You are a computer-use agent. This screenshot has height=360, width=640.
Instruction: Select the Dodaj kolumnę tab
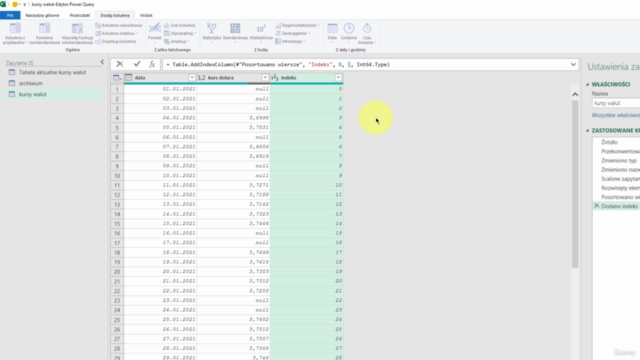click(115, 16)
